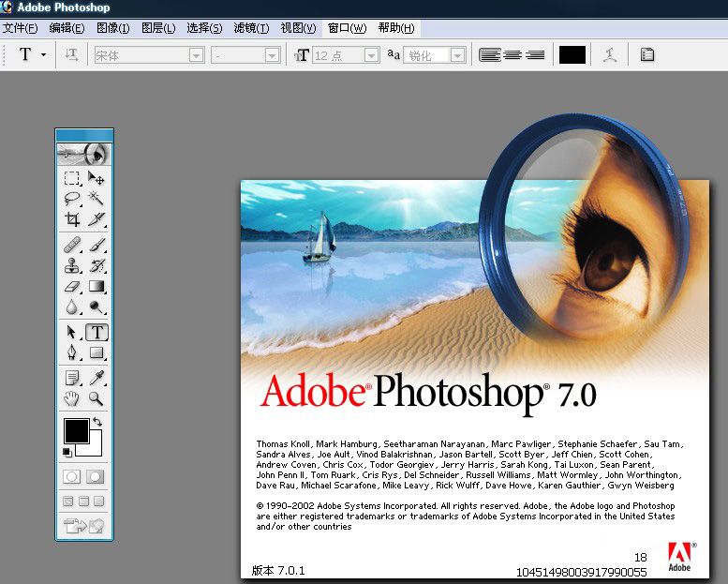Open the 滤镜(T) menu

(x=251, y=28)
